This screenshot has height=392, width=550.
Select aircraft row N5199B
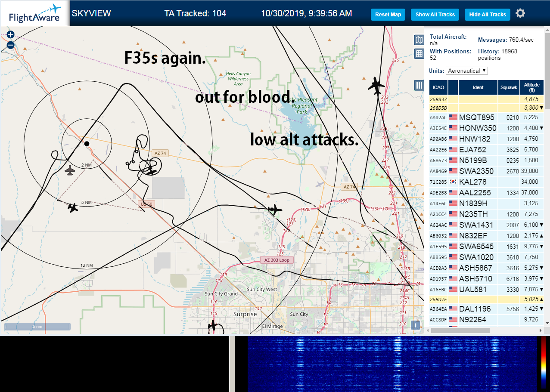point(486,160)
